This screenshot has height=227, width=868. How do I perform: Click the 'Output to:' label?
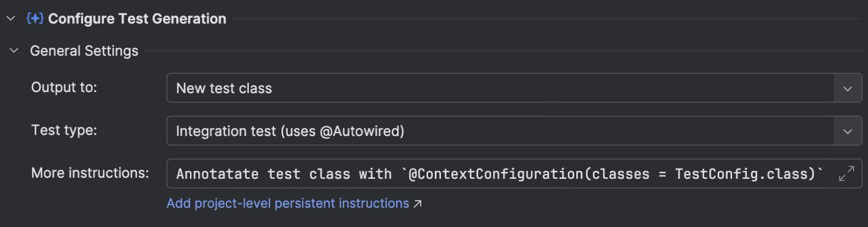pos(64,87)
